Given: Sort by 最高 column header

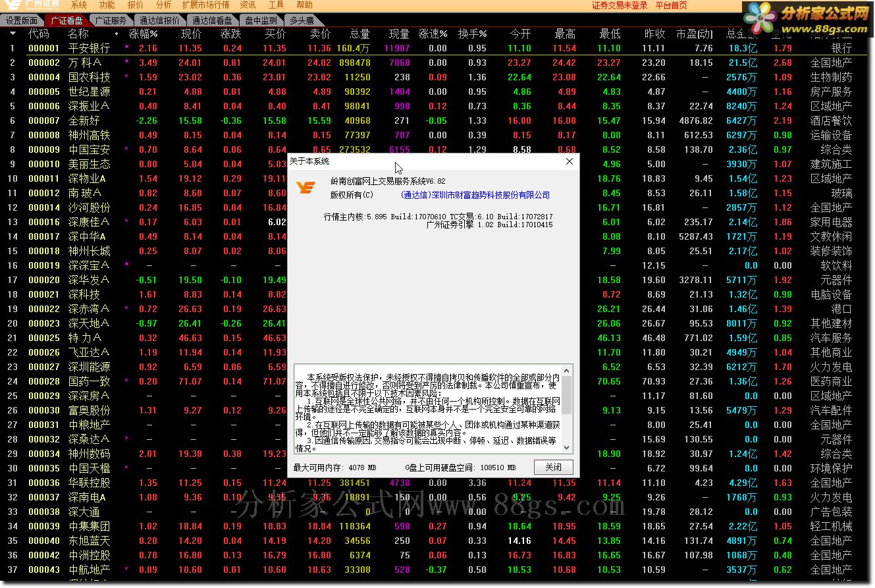Looking at the screenshot, I should [x=565, y=34].
